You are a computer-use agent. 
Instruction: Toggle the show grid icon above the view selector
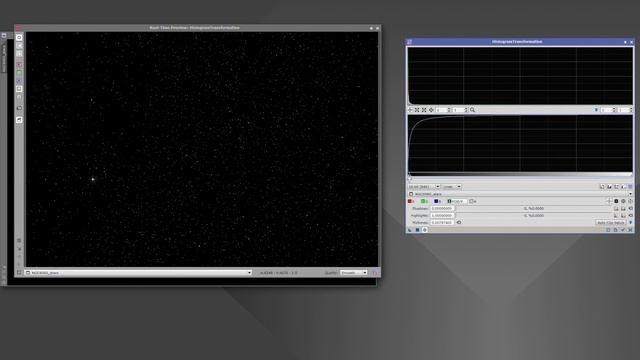point(630,187)
